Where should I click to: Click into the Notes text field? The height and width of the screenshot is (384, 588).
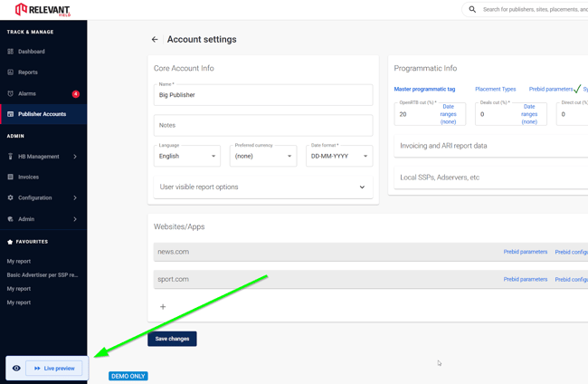click(x=262, y=125)
